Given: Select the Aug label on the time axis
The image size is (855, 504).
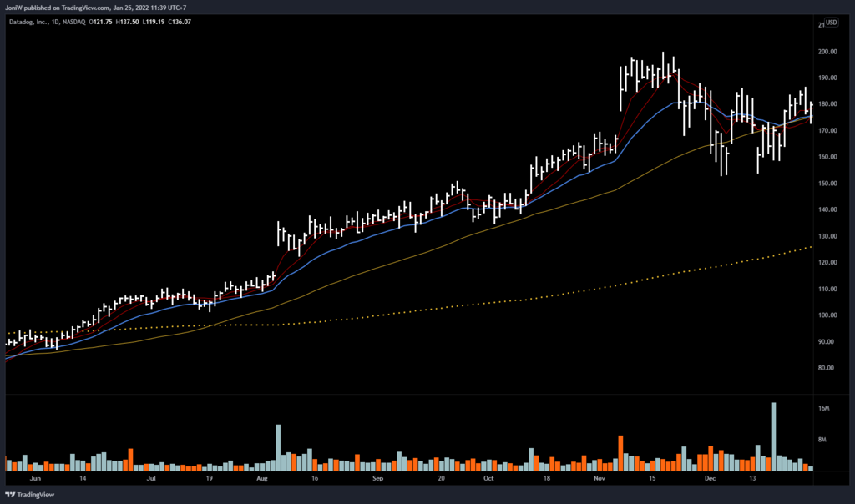Looking at the screenshot, I should (261, 480).
